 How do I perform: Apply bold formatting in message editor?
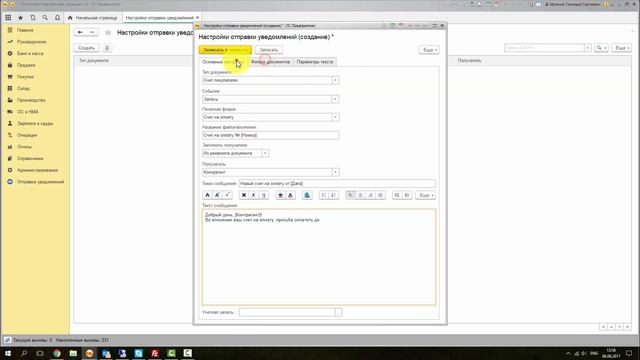pyautogui.click(x=244, y=195)
